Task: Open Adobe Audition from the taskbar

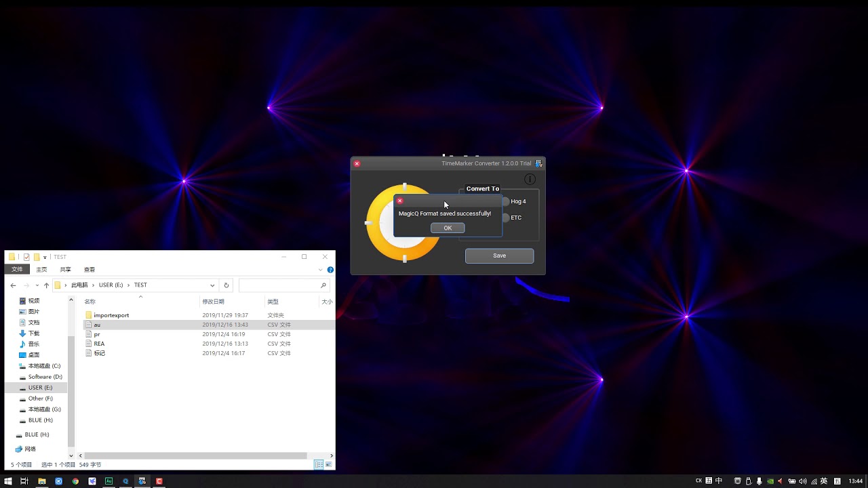Action: tap(108, 481)
